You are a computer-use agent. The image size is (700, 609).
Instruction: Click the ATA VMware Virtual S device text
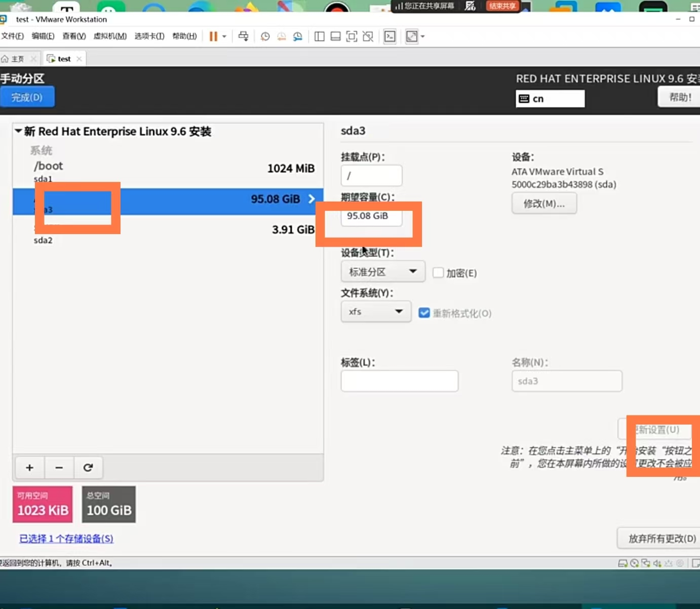557,172
